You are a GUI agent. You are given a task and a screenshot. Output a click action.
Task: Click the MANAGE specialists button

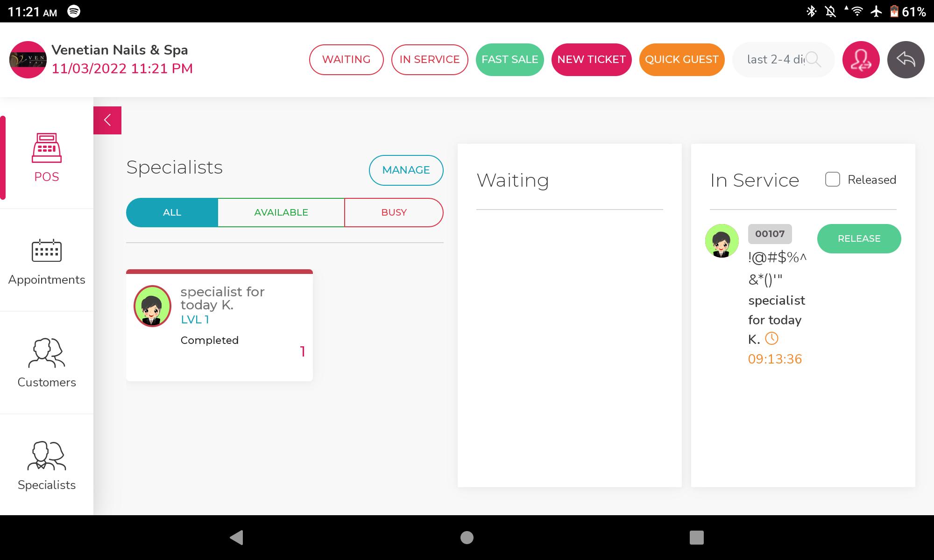point(406,170)
